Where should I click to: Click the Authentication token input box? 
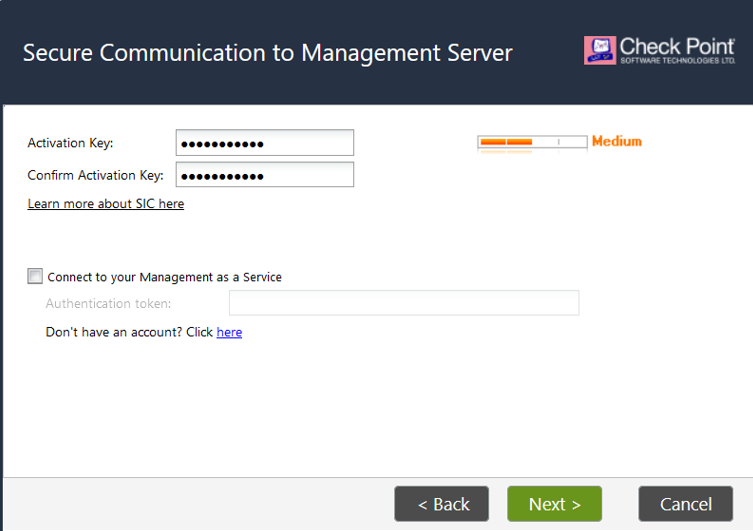click(x=404, y=303)
